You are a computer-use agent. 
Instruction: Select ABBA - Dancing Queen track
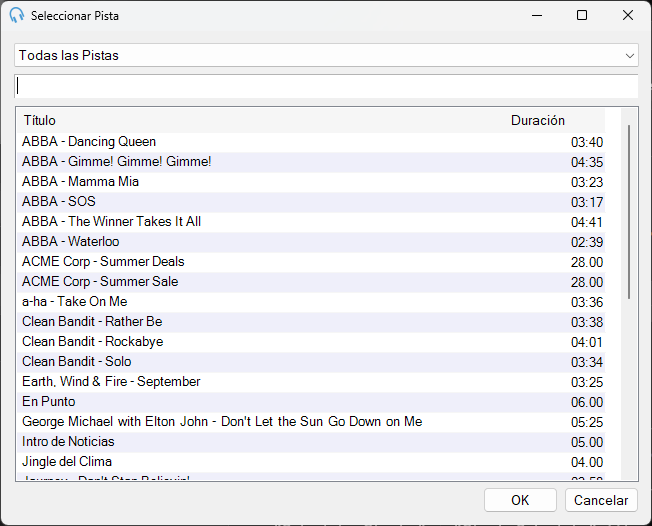pos(312,142)
